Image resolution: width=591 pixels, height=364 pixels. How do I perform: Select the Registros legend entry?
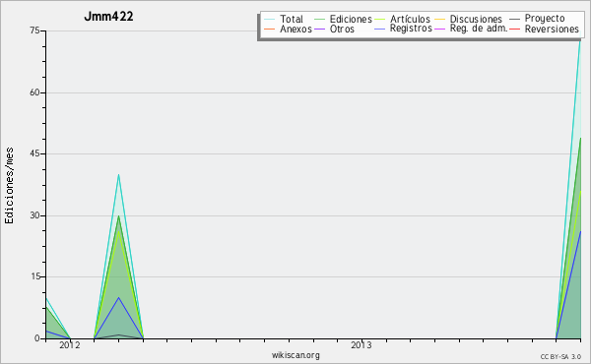(x=403, y=29)
